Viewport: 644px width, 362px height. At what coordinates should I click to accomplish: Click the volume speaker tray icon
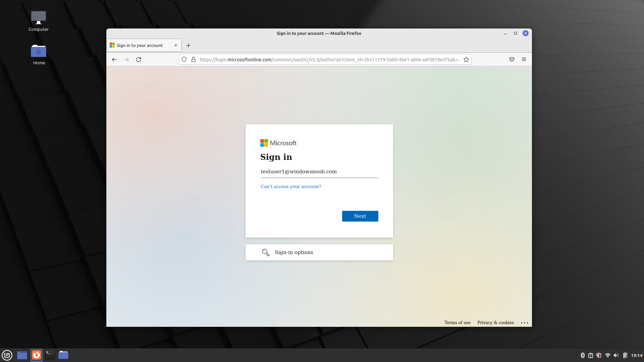(616, 355)
